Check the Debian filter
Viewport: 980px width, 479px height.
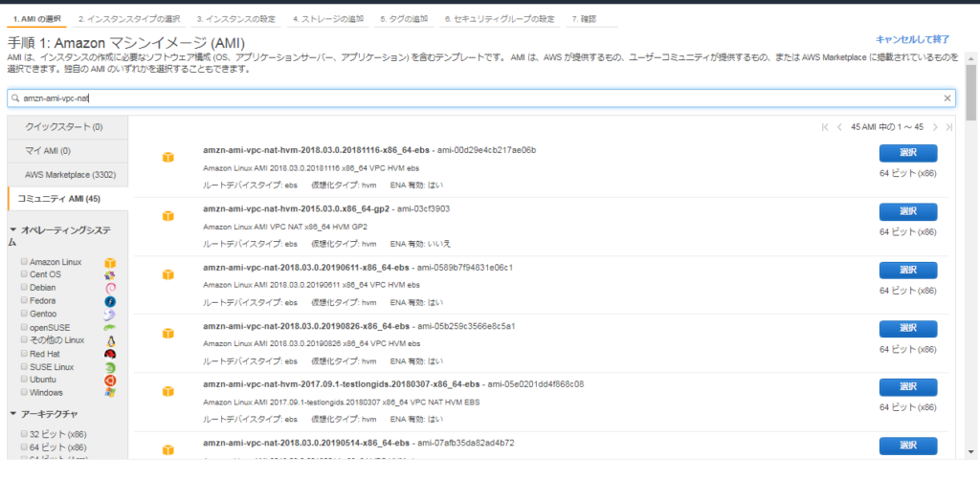[x=24, y=288]
